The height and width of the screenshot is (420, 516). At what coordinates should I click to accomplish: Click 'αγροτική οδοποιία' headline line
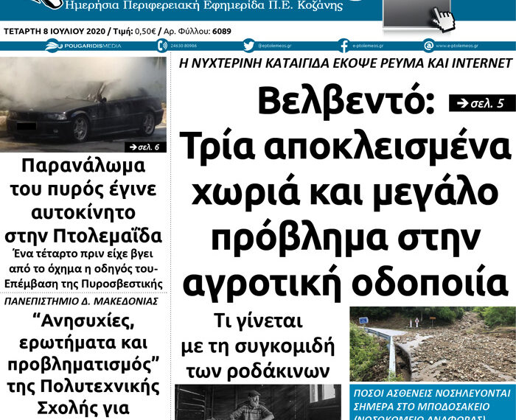pyautogui.click(x=345, y=282)
